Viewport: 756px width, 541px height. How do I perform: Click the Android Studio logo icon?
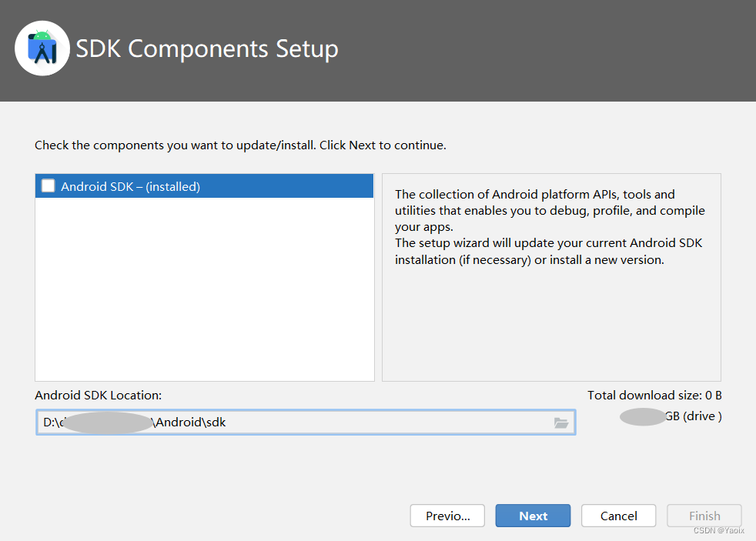(42, 48)
